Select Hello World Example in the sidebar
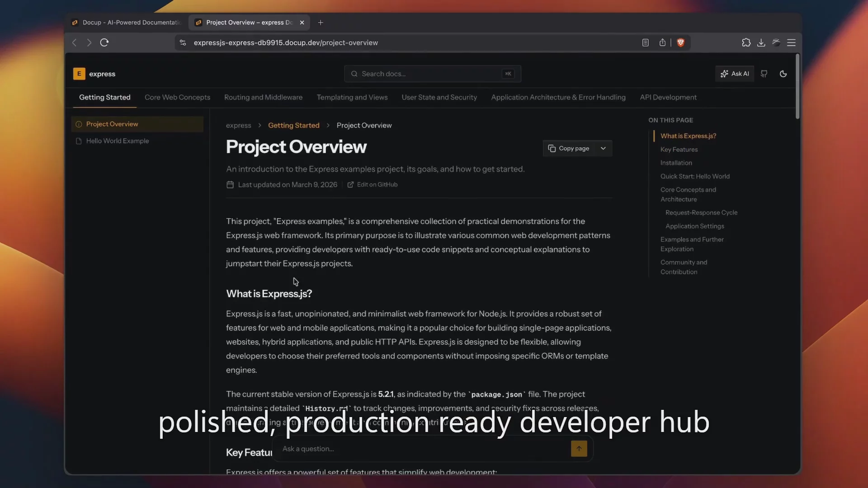The image size is (868, 488). pos(118,141)
